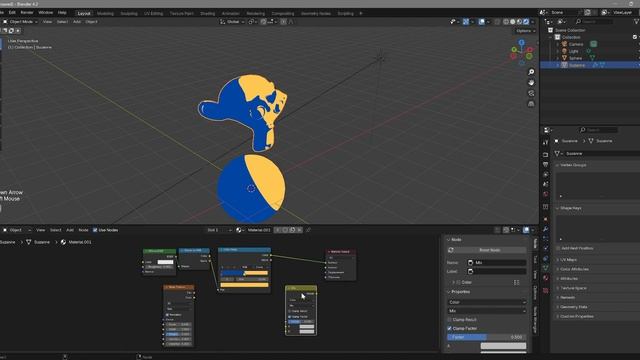
Task: Switch to the UV Editing workspace tab
Action: (153, 13)
